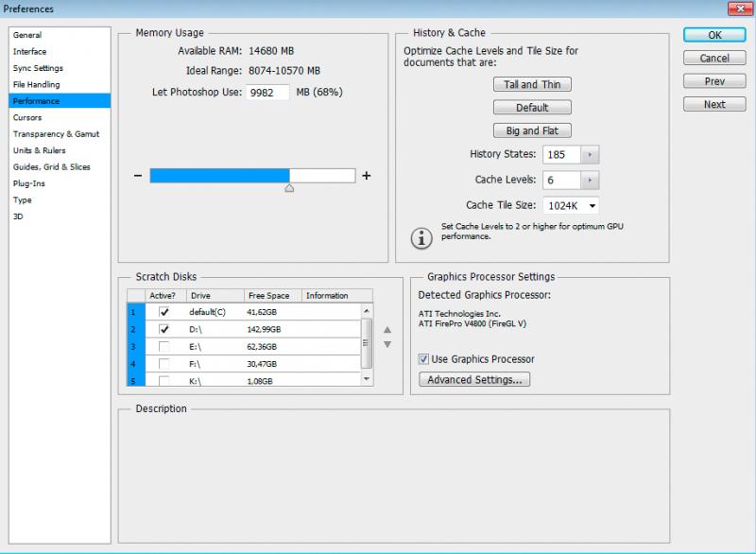The image size is (756, 554).
Task: Open Sync Settings preferences
Action: tap(60, 68)
